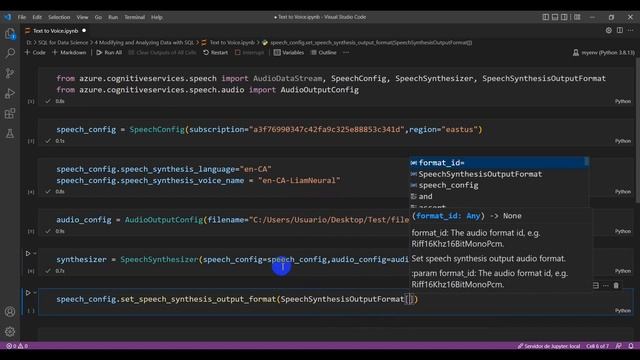Choose the speech_config autocomplete suggestion

pos(496,185)
